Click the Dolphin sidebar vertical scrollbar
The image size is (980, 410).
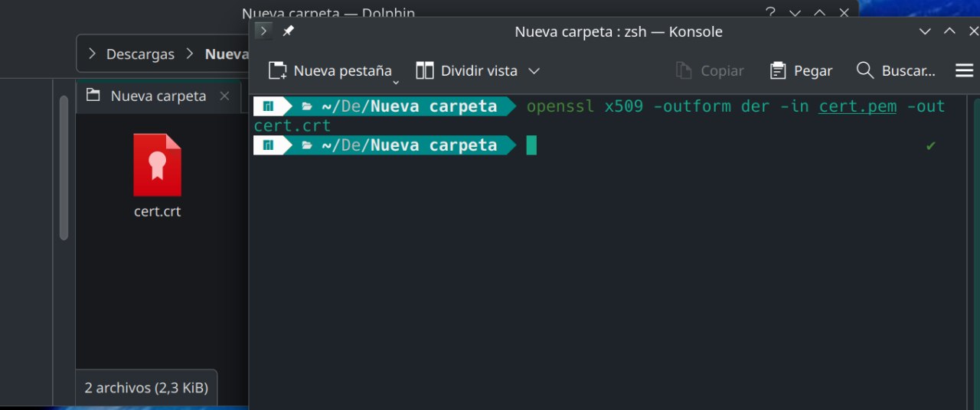[x=64, y=168]
